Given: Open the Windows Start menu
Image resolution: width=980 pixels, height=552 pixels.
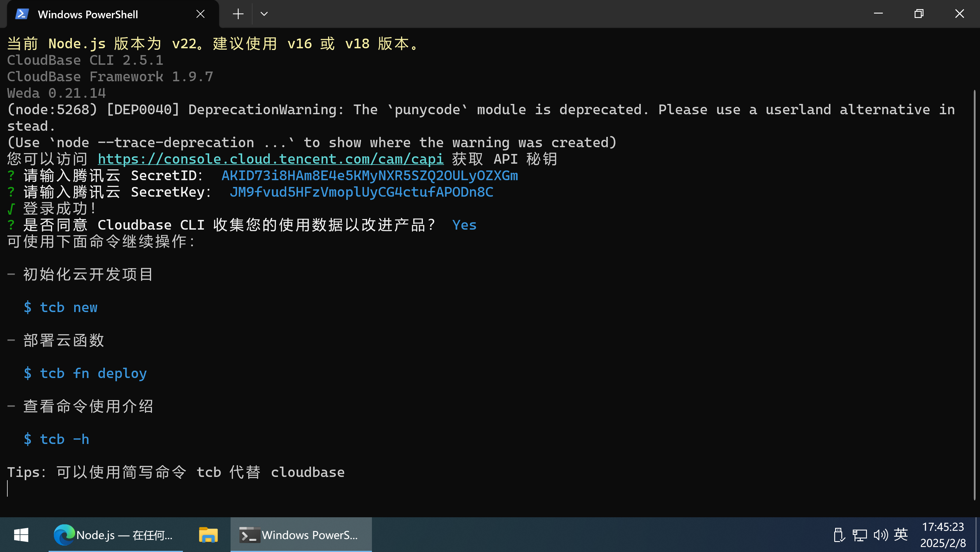Looking at the screenshot, I should click(x=21, y=535).
